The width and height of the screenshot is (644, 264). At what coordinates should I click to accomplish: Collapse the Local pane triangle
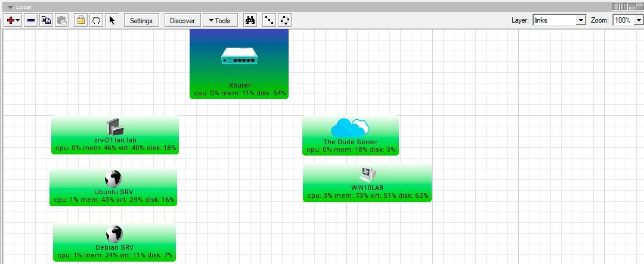point(10,7)
